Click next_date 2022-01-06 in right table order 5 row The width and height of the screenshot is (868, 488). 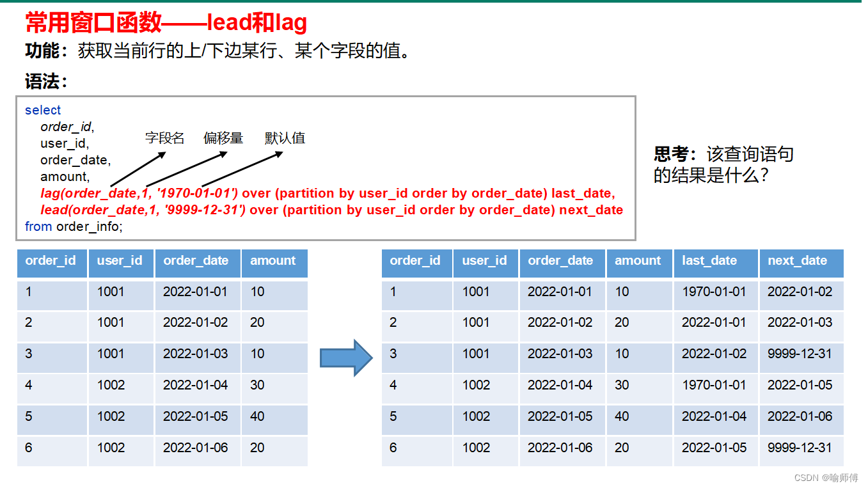(x=800, y=416)
